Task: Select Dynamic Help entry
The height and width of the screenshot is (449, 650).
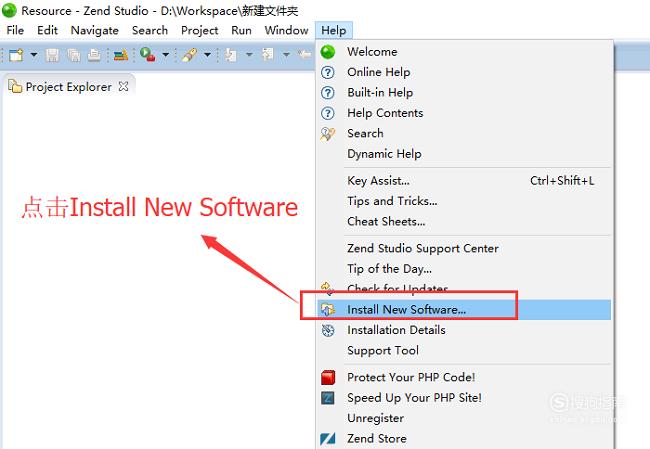Action: [x=463, y=154]
